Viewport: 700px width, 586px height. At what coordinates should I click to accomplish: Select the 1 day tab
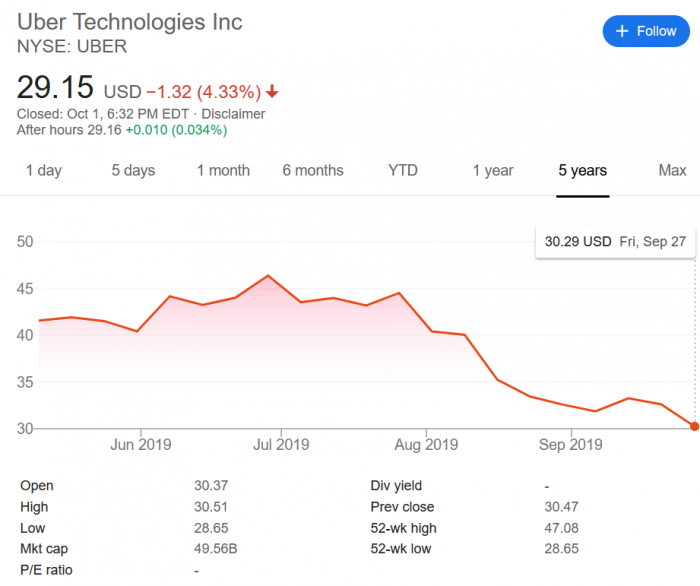tap(43, 170)
